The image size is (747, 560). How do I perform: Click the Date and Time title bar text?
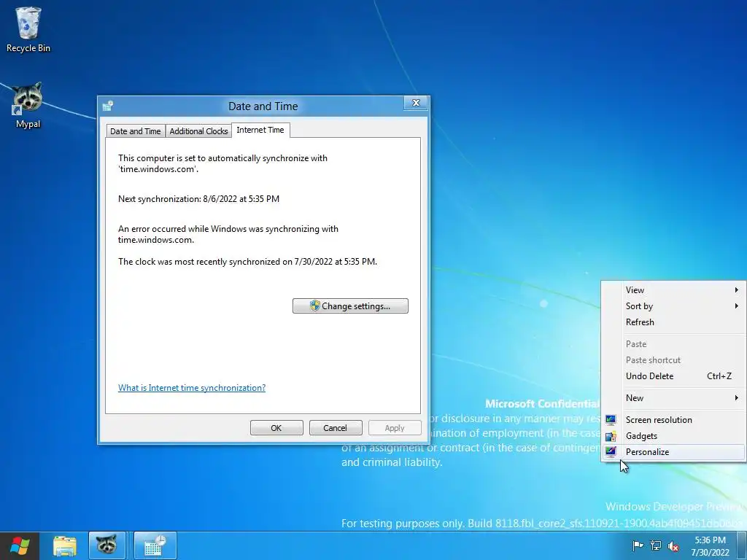[263, 106]
